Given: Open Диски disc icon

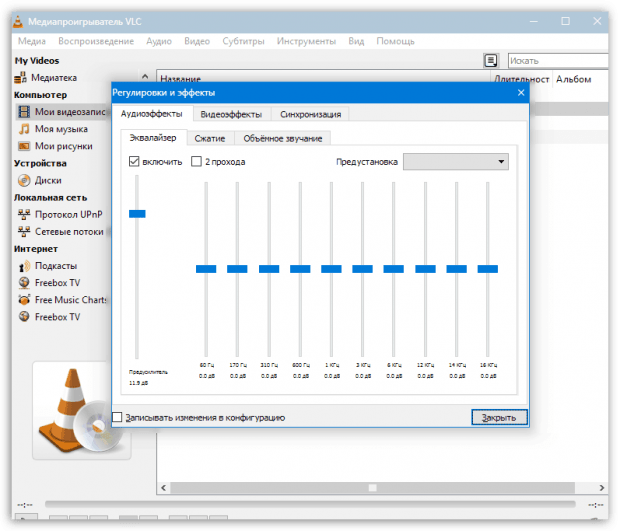Looking at the screenshot, I should [24, 180].
